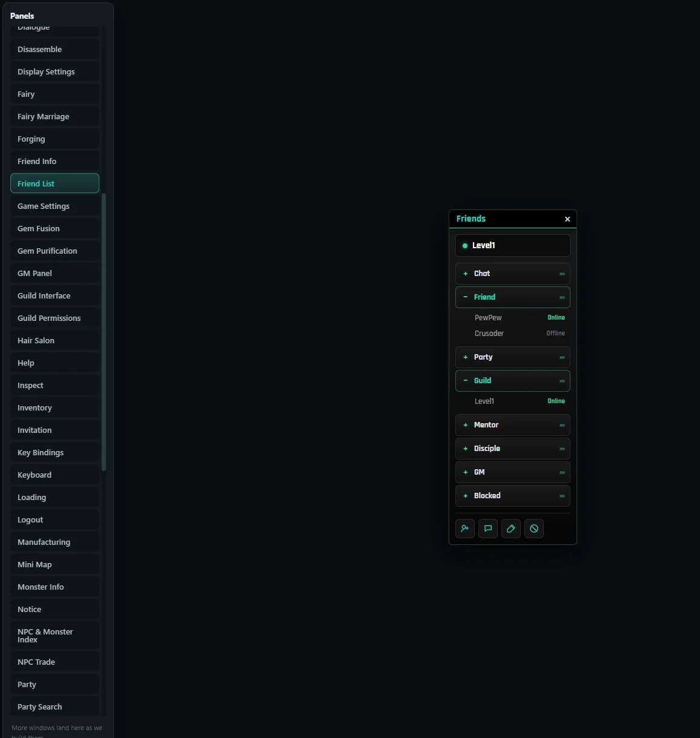Expand the Disciple group with plus icon
The width and height of the screenshot is (700, 738).
(x=465, y=449)
